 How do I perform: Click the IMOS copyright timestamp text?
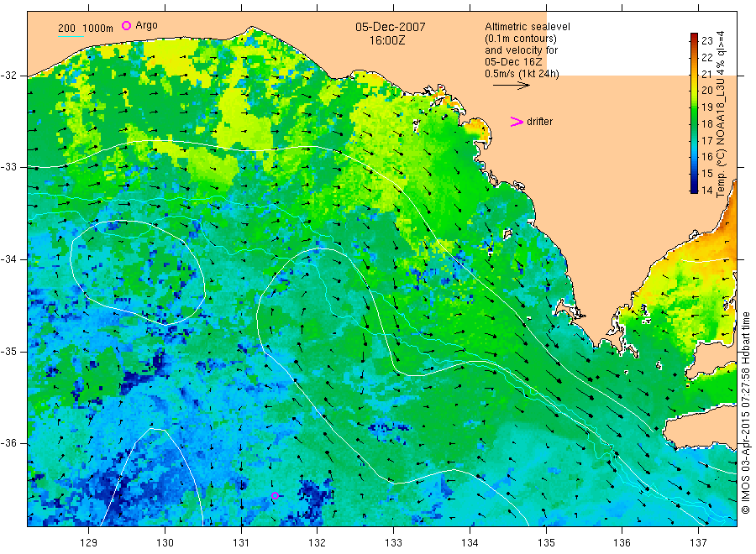pos(746,412)
